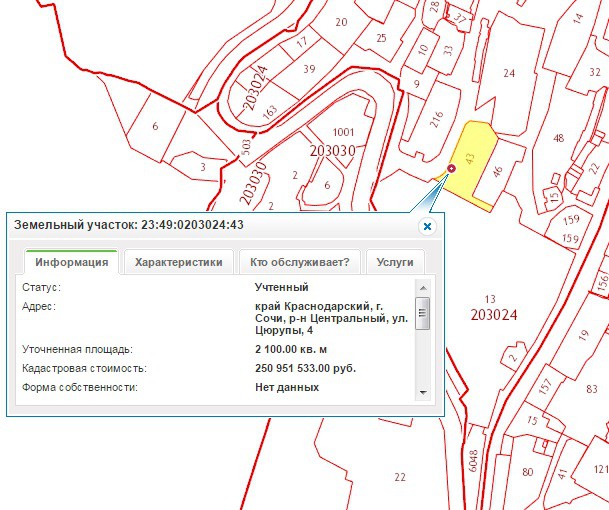This screenshot has width=609, height=510.
Task: Select parcel 48 on the map
Action: click(x=558, y=138)
